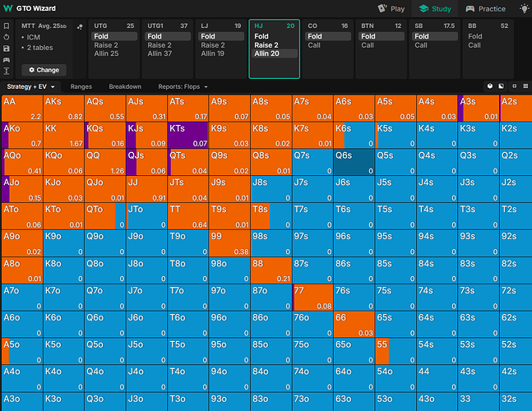
Task: Click the gamepad icon in left sidebar
Action: click(x=7, y=60)
